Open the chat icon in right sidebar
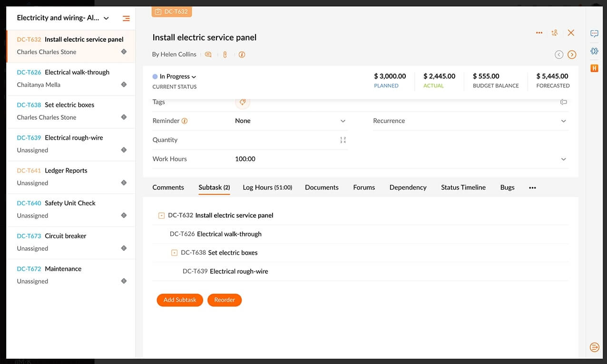The width and height of the screenshot is (607, 364). point(594,34)
